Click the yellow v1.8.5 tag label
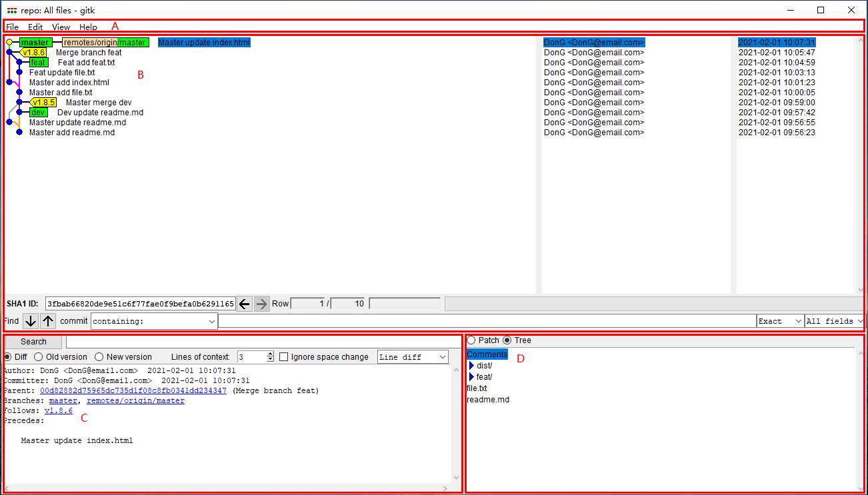Viewport: 868px width, 495px height. click(43, 103)
